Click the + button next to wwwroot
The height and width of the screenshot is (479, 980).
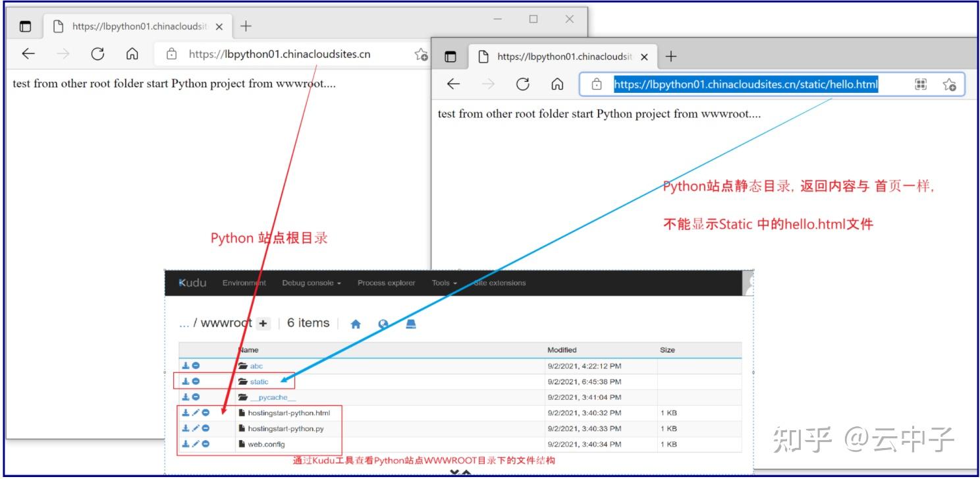(262, 323)
